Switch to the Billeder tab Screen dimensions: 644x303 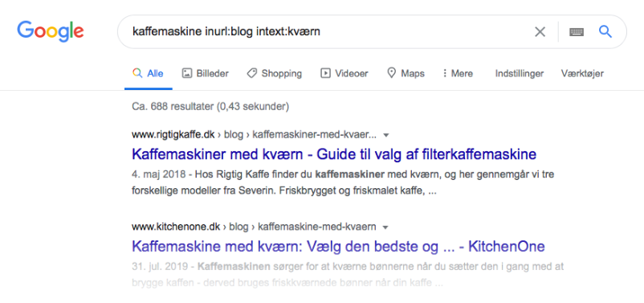coord(206,74)
